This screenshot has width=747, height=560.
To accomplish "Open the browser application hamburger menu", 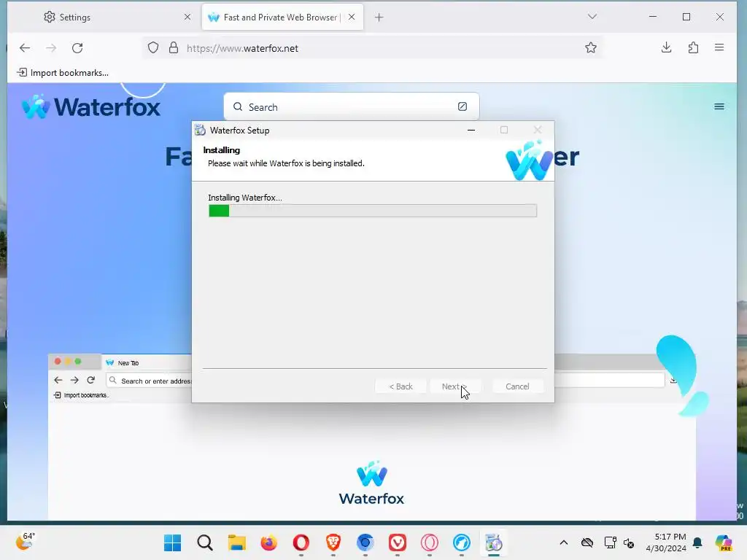I will (x=719, y=47).
